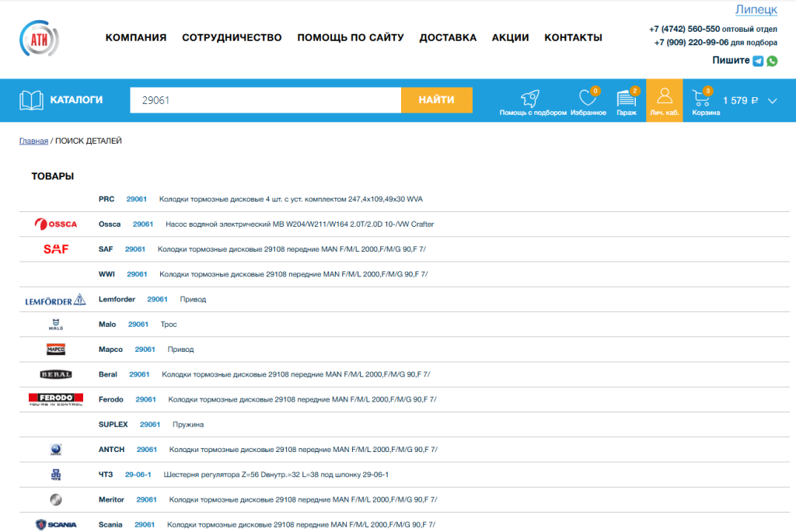796x532 pixels.
Task: Expand the cart total dropdown arrow
Action: (x=772, y=100)
